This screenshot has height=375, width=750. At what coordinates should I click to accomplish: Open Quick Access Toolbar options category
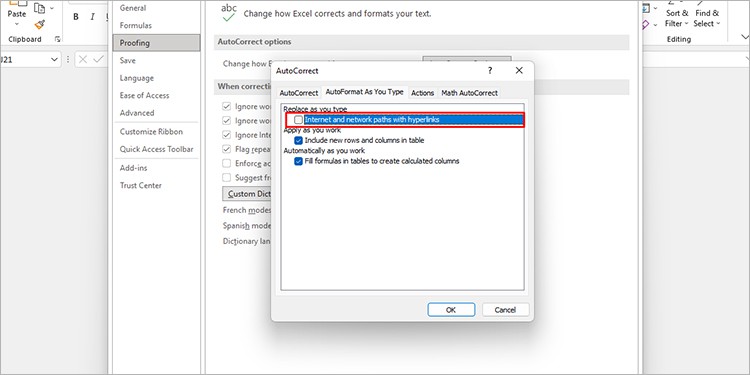click(x=156, y=149)
